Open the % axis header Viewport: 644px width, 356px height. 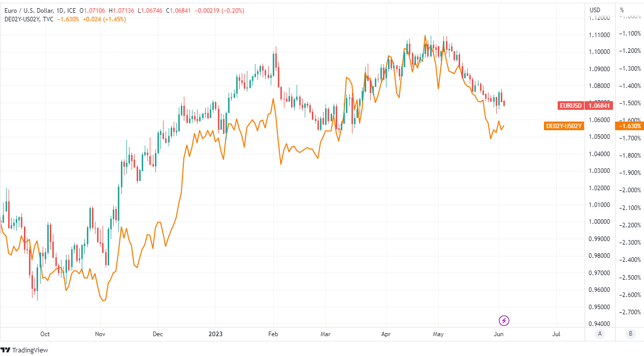622,10
